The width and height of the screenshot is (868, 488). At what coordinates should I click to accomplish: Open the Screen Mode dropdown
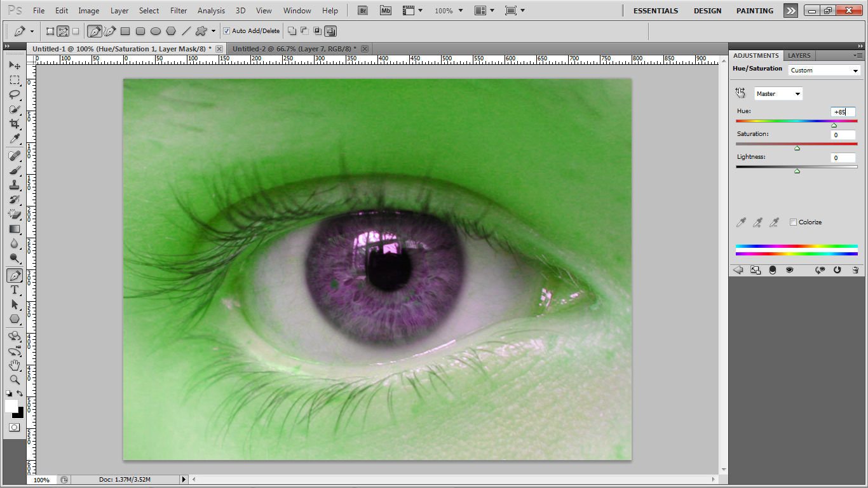tap(515, 11)
